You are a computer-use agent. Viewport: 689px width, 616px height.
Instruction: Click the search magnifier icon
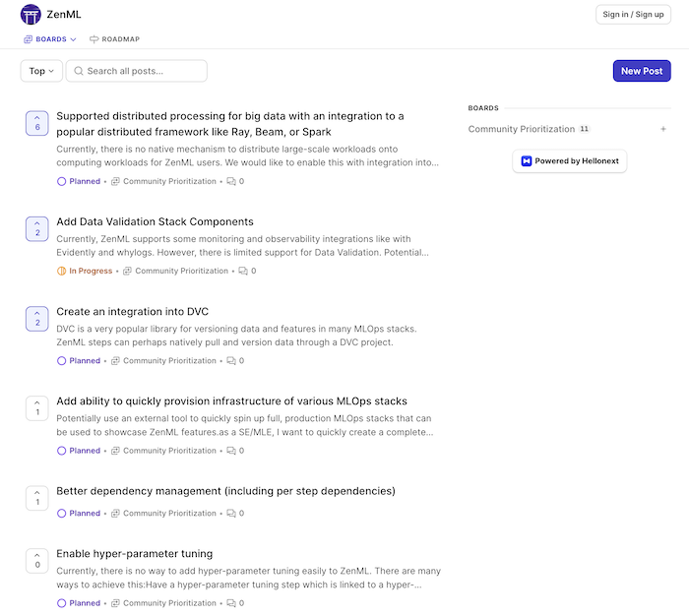pos(78,71)
